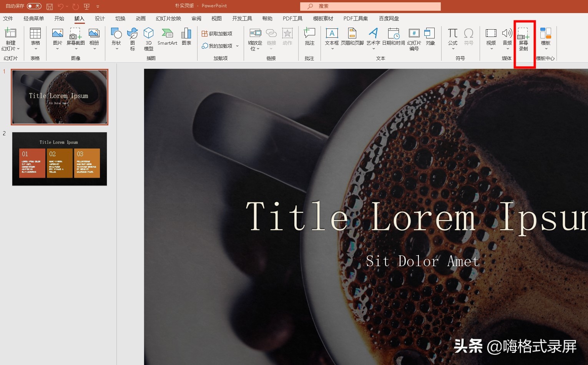Switch to the 设计 (Design) tab
The width and height of the screenshot is (588, 365).
pos(100,18)
